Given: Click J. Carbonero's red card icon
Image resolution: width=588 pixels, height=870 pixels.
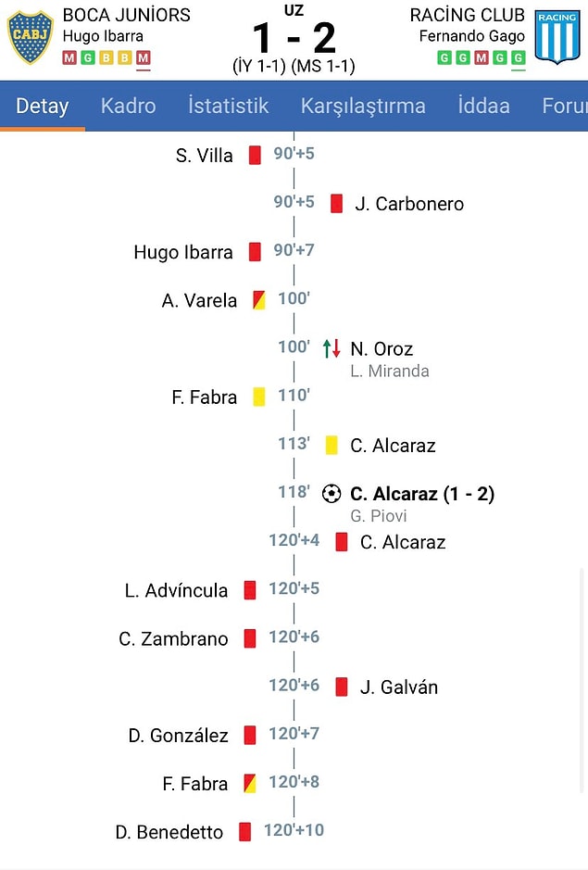Looking at the screenshot, I should (336, 204).
